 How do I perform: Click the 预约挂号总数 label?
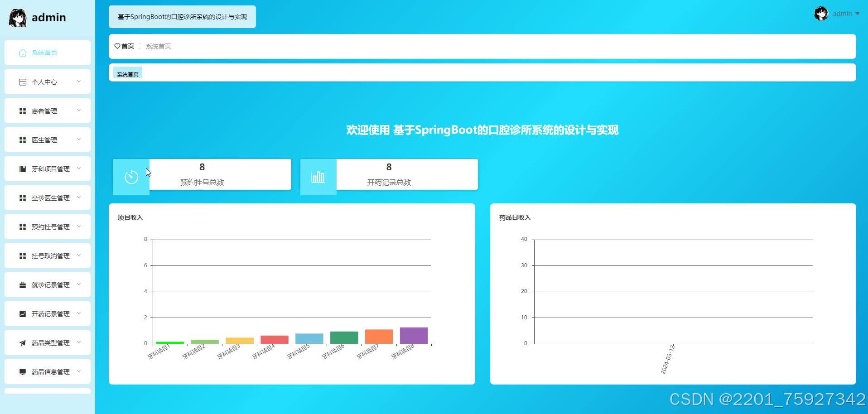(202, 182)
